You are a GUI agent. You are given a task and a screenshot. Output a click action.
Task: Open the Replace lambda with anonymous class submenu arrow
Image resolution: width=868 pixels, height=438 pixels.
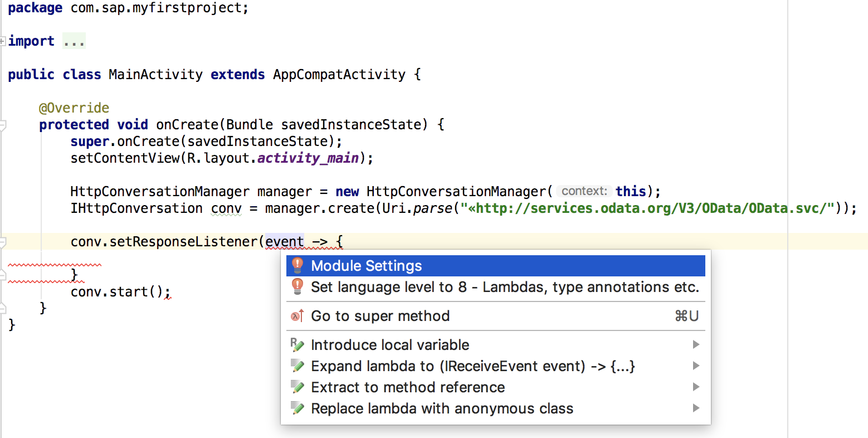click(696, 408)
